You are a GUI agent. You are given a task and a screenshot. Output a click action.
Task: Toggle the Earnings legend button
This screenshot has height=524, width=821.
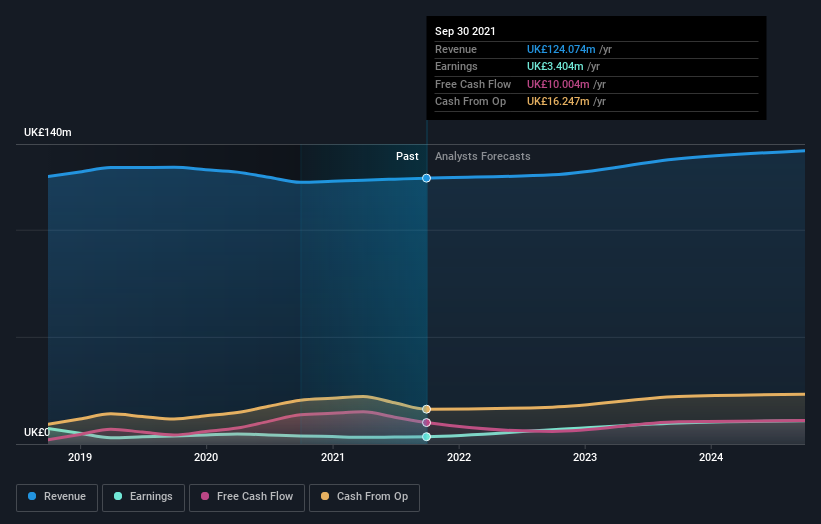tap(143, 497)
